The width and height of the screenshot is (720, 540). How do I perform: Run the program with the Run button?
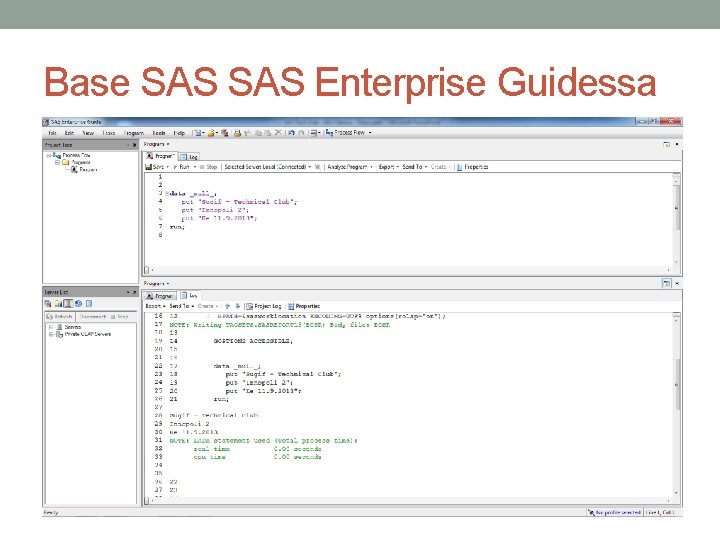[x=181, y=167]
